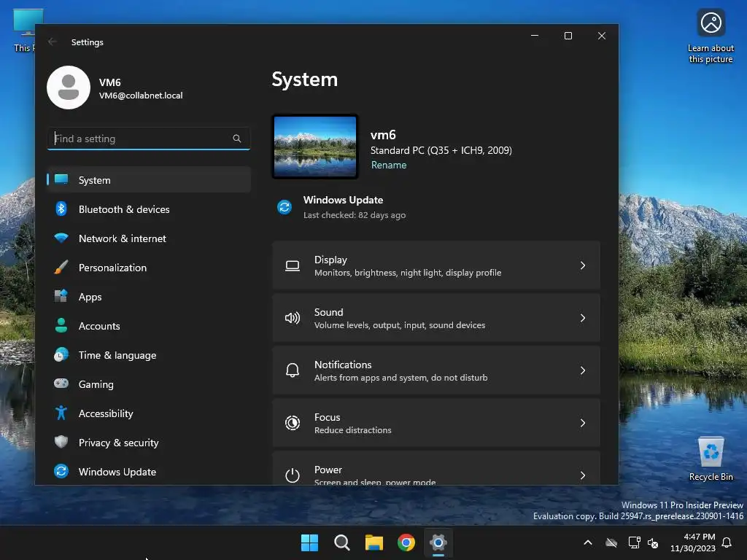
Task: Click the onedrive cloud tray icon
Action: [611, 542]
